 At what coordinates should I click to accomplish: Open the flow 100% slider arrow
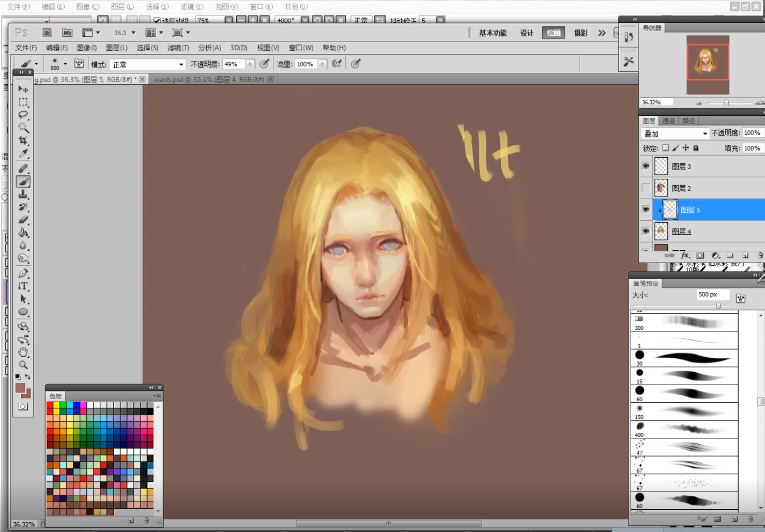322,64
